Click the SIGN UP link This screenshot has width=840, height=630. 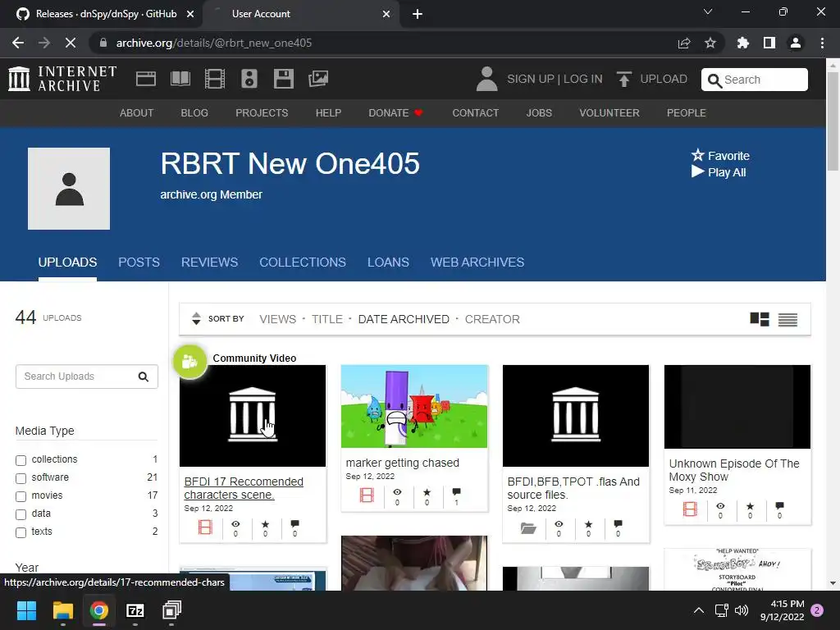(x=531, y=79)
